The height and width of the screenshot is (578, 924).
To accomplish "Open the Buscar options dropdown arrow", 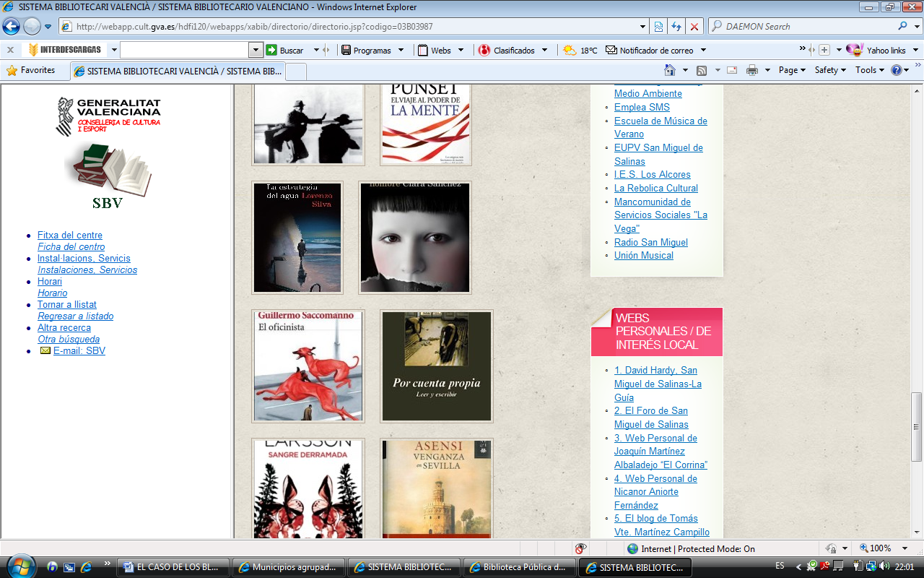I will click(315, 51).
